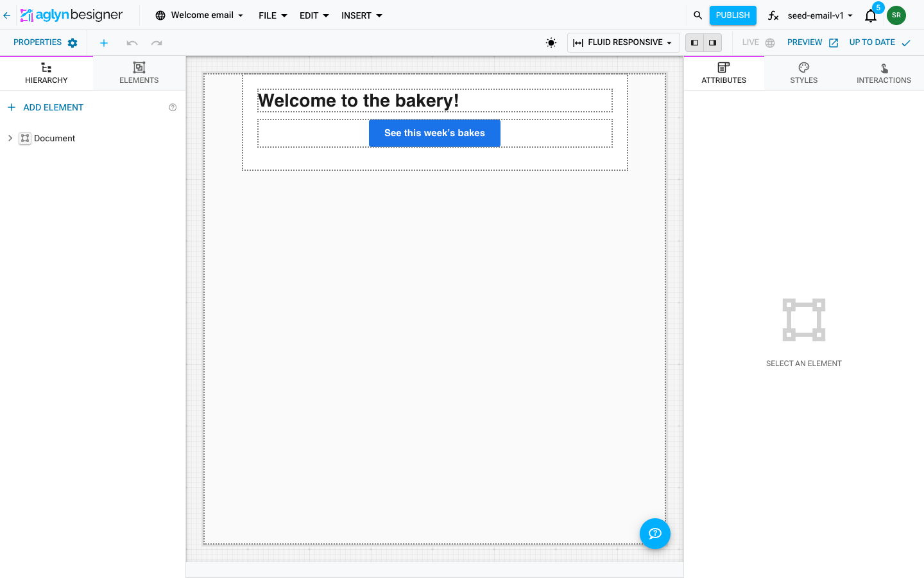
Task: Toggle the light/dark theme sun icon
Action: pyautogui.click(x=551, y=43)
